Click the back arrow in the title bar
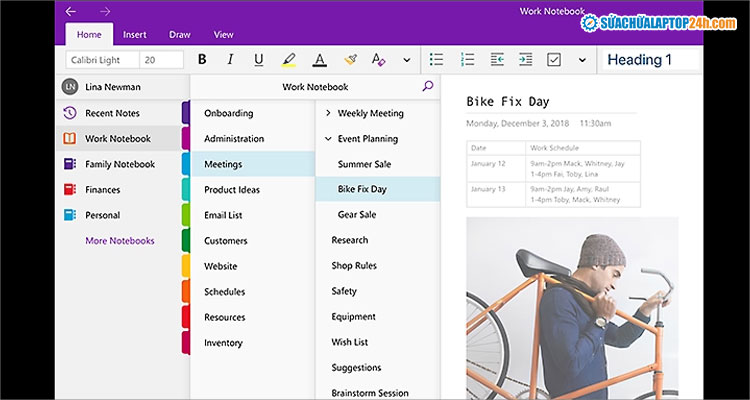This screenshot has height=400, width=750. [x=70, y=11]
